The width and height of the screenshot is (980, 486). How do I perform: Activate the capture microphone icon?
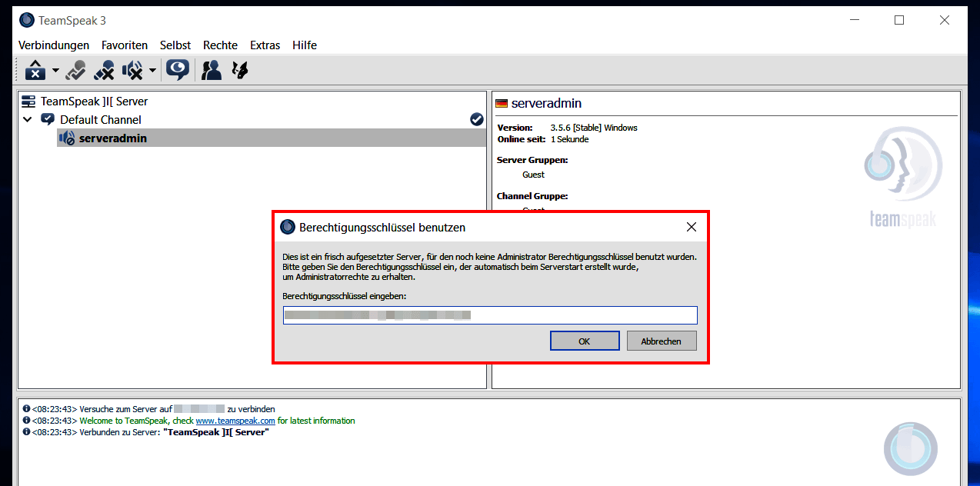coord(75,70)
